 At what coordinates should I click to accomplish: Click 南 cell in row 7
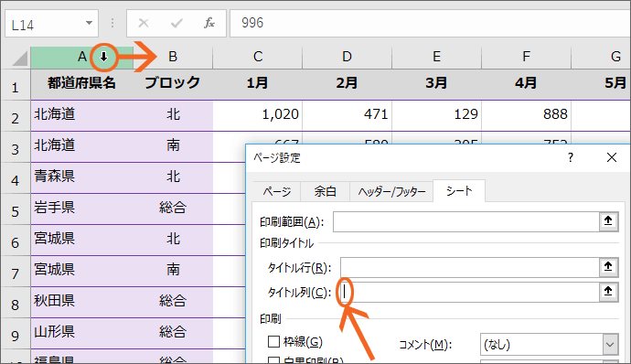[173, 271]
